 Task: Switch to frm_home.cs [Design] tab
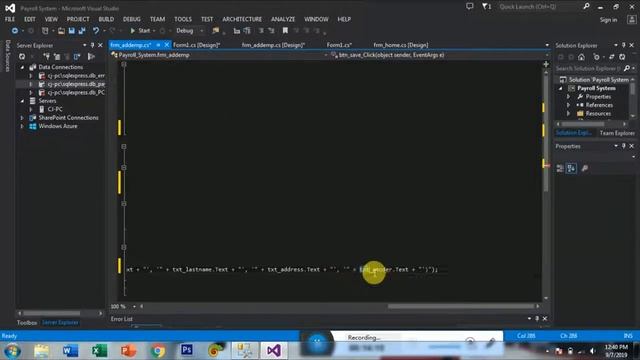pyautogui.click(x=401, y=45)
